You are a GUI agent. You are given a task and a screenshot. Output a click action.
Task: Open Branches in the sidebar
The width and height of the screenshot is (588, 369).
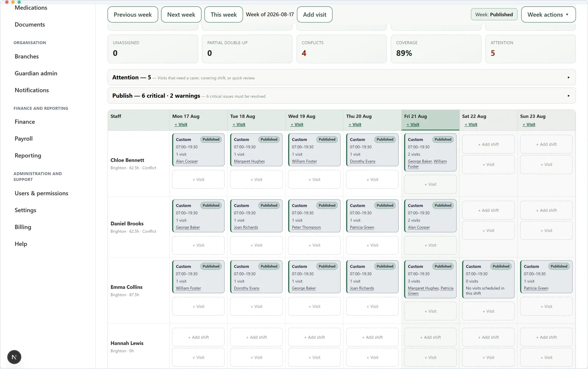click(26, 57)
